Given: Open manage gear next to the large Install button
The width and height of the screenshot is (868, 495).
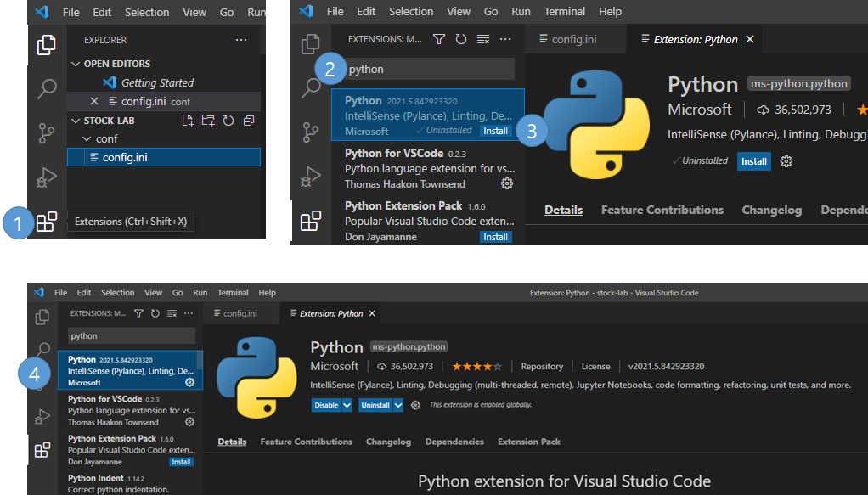Looking at the screenshot, I should click(786, 161).
